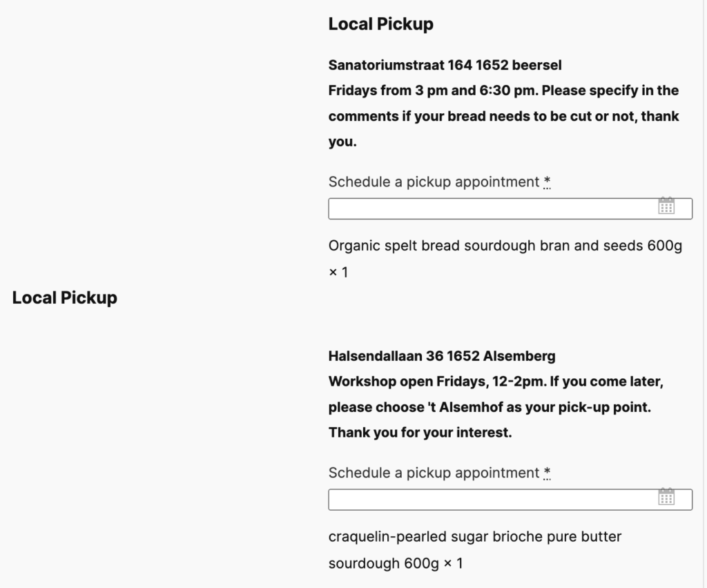The width and height of the screenshot is (707, 588).
Task: Click the Sanatoriumstraat 164 1652 beersel address
Action: pyautogui.click(x=445, y=65)
